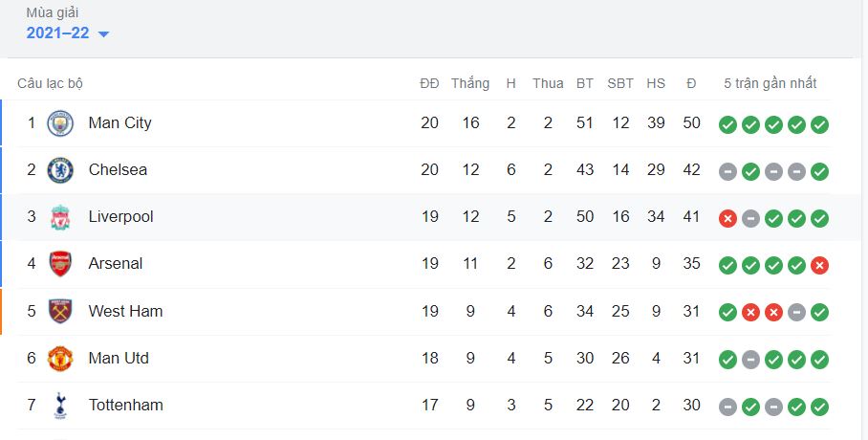
Task: Open the Tottenham team link
Action: 125,406
